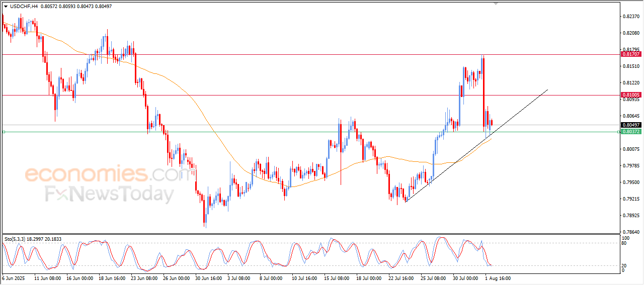Click the 0.82080 price axis label
The height and width of the screenshot is (285, 644).
(631, 33)
